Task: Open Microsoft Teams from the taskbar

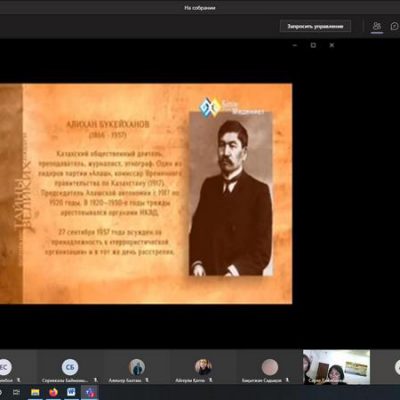Action: (89, 393)
